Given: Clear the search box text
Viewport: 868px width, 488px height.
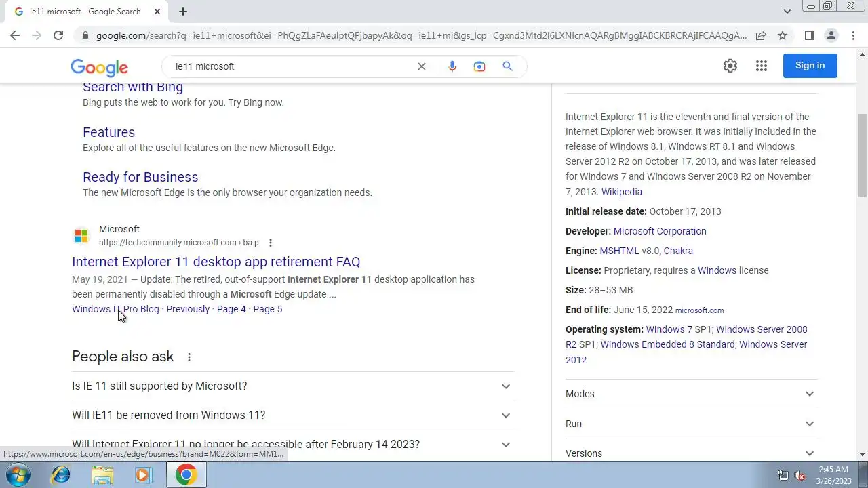Looking at the screenshot, I should click(x=422, y=66).
